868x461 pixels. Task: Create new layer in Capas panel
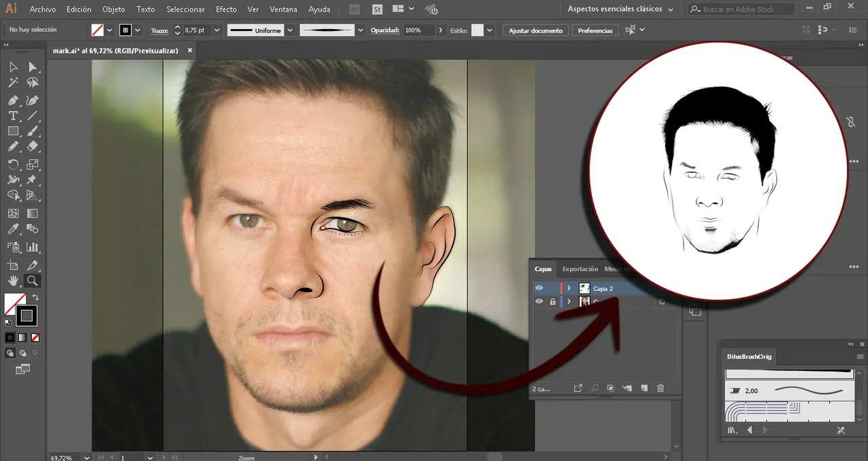coord(644,388)
